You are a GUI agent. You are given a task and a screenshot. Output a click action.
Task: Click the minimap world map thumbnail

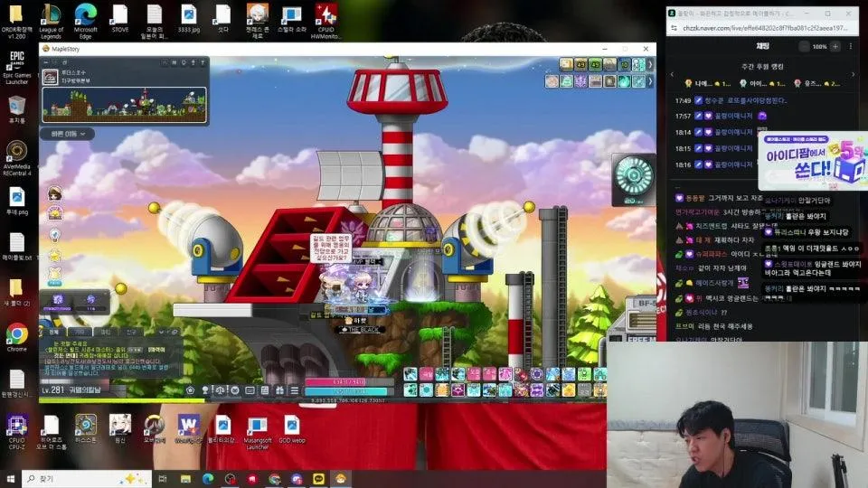point(125,105)
